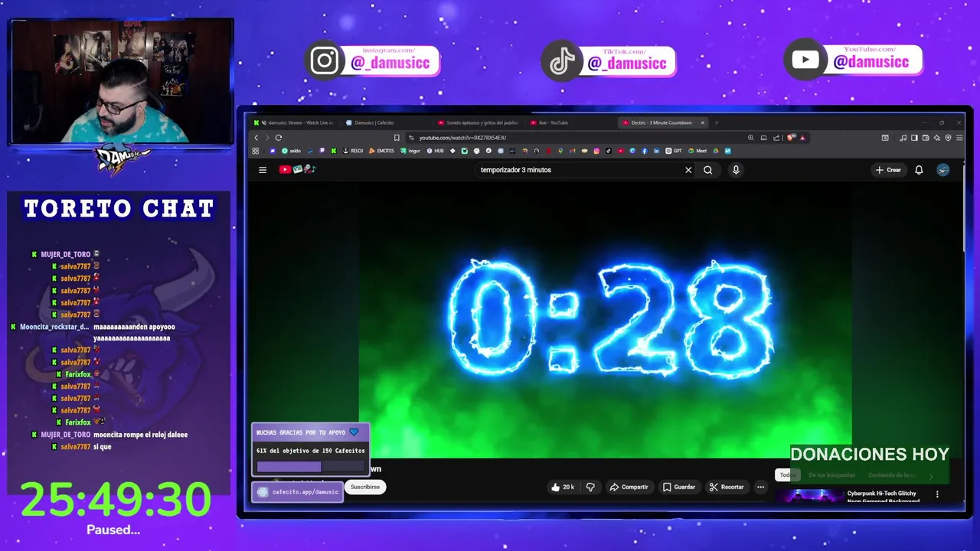
Task: Click the Cafecitos goal progress bar
Action: pos(311,466)
